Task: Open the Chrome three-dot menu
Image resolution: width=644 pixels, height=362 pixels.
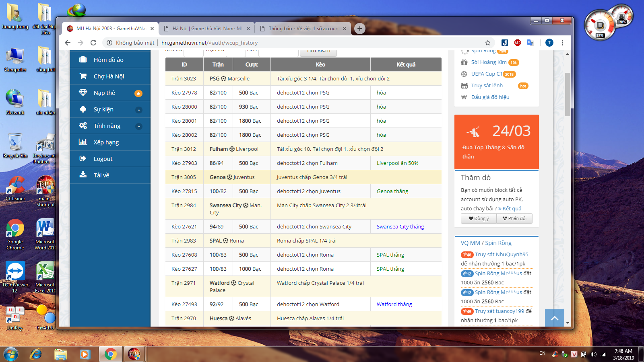Action: tap(562, 43)
